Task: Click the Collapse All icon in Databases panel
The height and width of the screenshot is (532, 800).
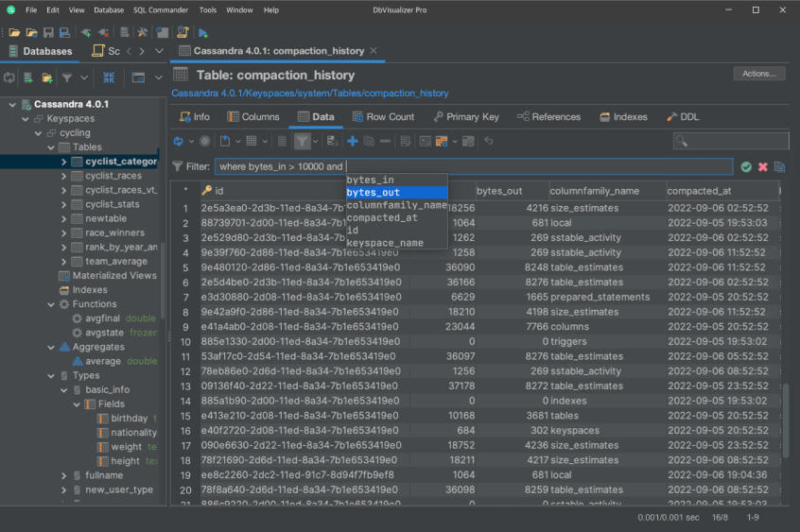Action: point(109,77)
